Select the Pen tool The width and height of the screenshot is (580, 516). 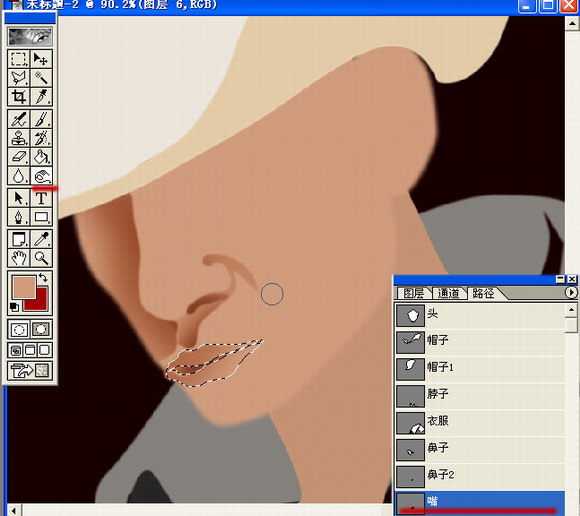[x=18, y=217]
